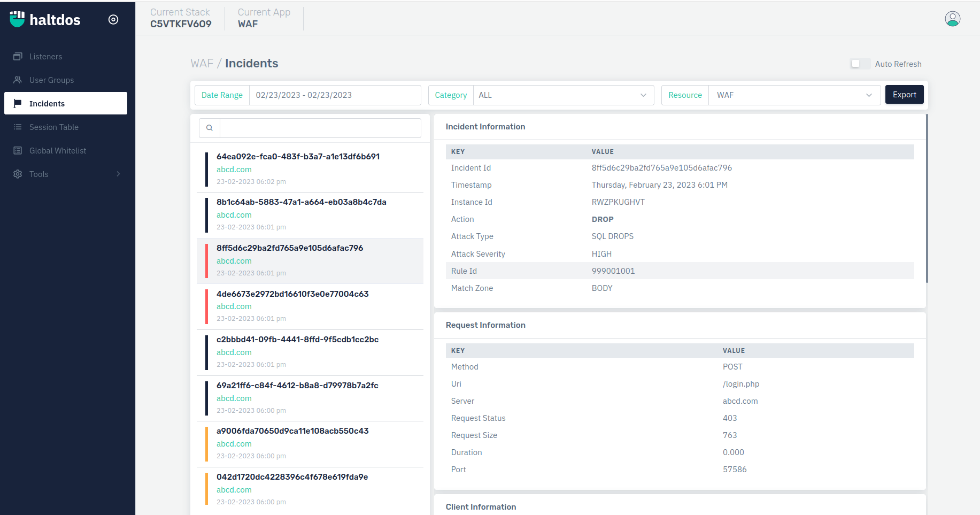
Task: Open Global Whitelist page
Action: tap(66, 150)
